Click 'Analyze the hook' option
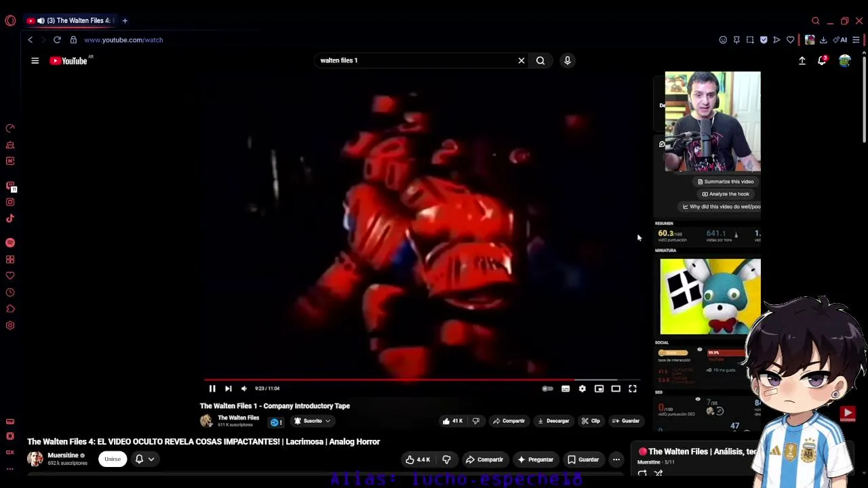Image resolution: width=868 pixels, height=488 pixels. point(726,194)
